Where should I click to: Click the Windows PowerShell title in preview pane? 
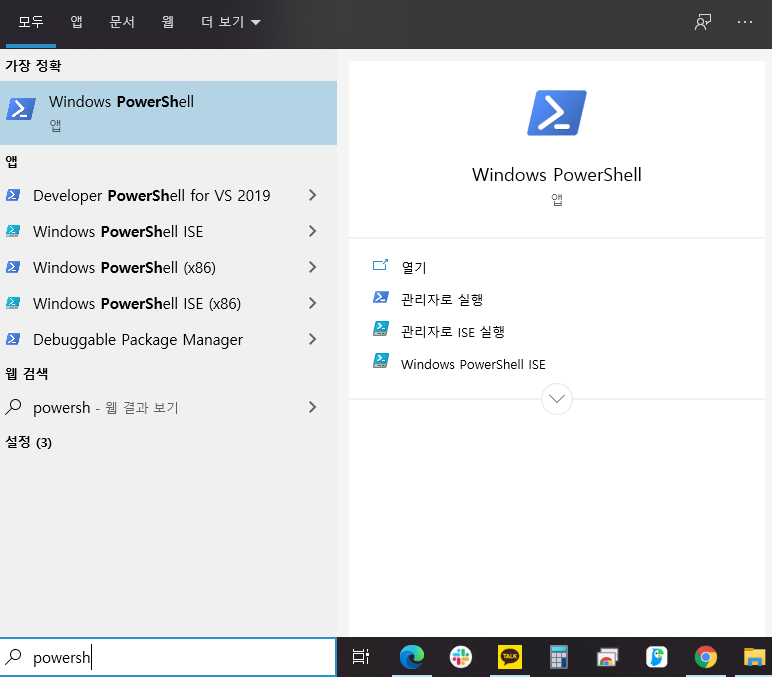[x=557, y=175]
